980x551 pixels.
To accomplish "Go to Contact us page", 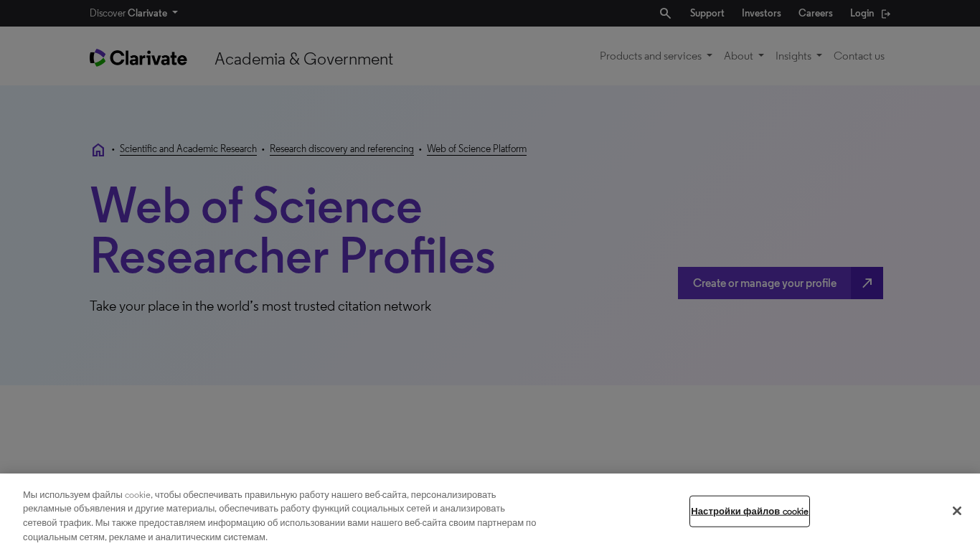I will [x=859, y=56].
